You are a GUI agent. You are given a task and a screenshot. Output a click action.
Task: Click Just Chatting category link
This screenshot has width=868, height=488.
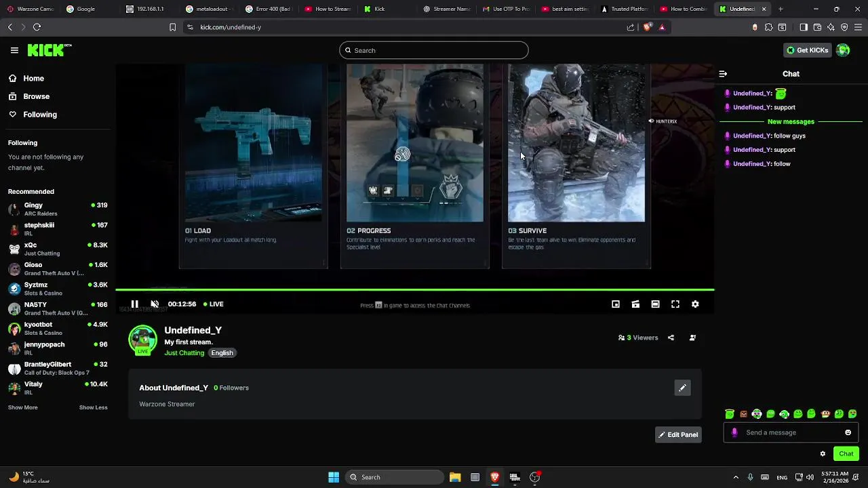coord(184,353)
